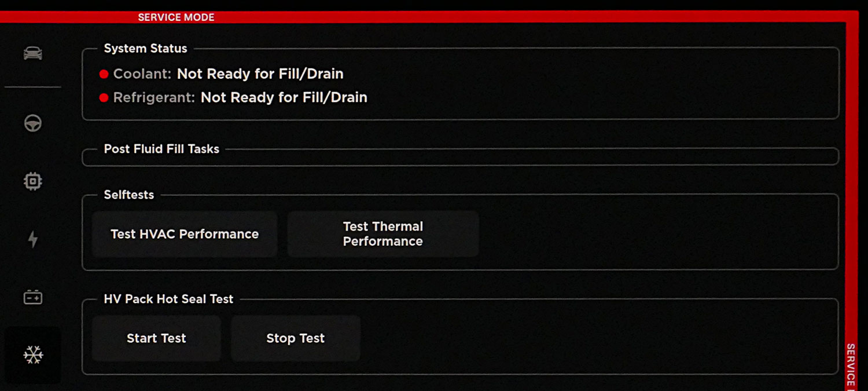This screenshot has width=868, height=391.
Task: Start the HV Pack Hot Seal Test
Action: coord(156,338)
